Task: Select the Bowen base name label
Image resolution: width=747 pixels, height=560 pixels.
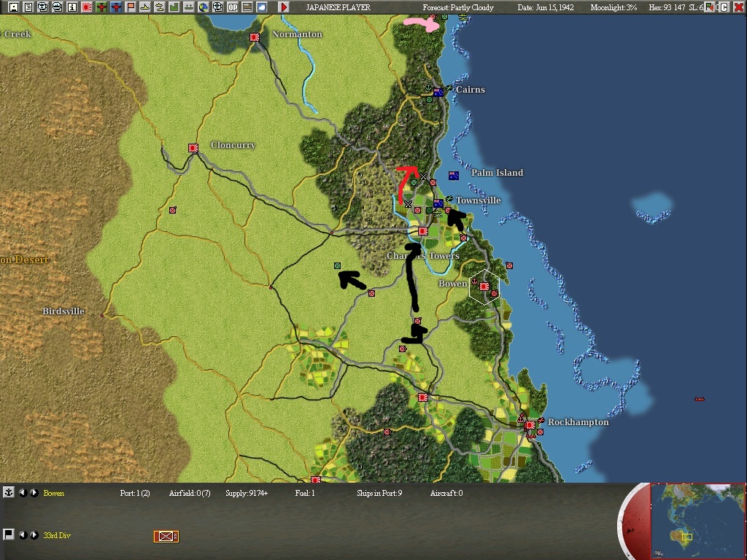Action: (54, 494)
